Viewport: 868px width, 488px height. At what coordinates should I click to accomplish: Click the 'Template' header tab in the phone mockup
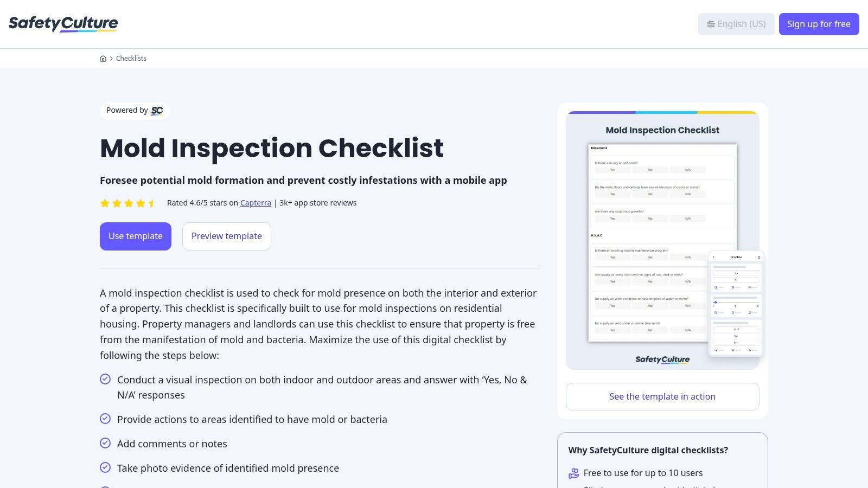point(736,257)
